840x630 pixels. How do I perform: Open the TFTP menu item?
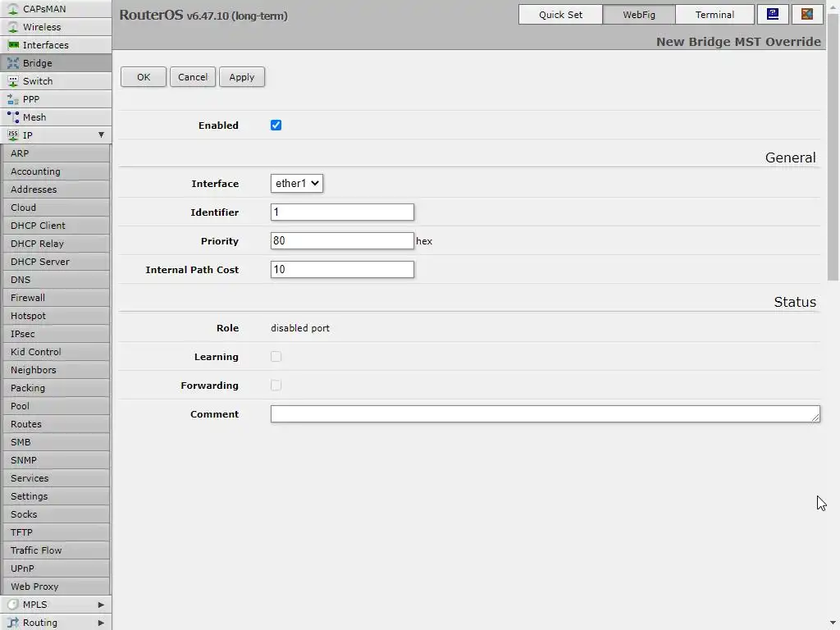[57, 532]
